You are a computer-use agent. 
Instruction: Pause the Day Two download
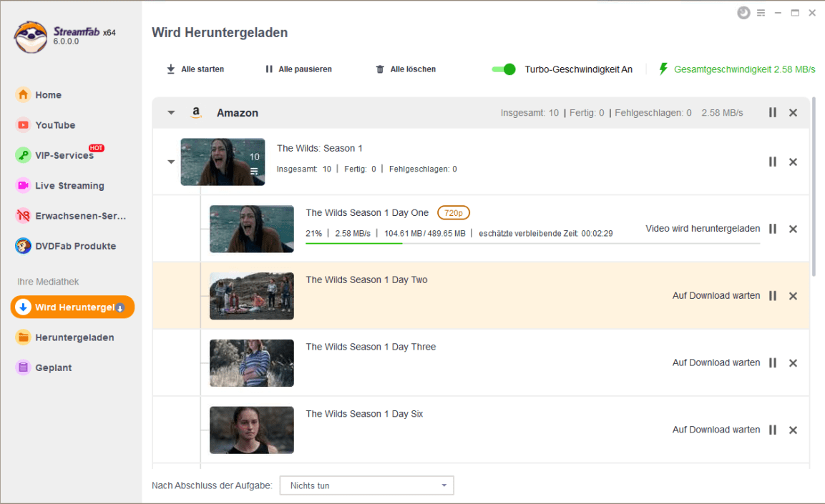pos(772,296)
